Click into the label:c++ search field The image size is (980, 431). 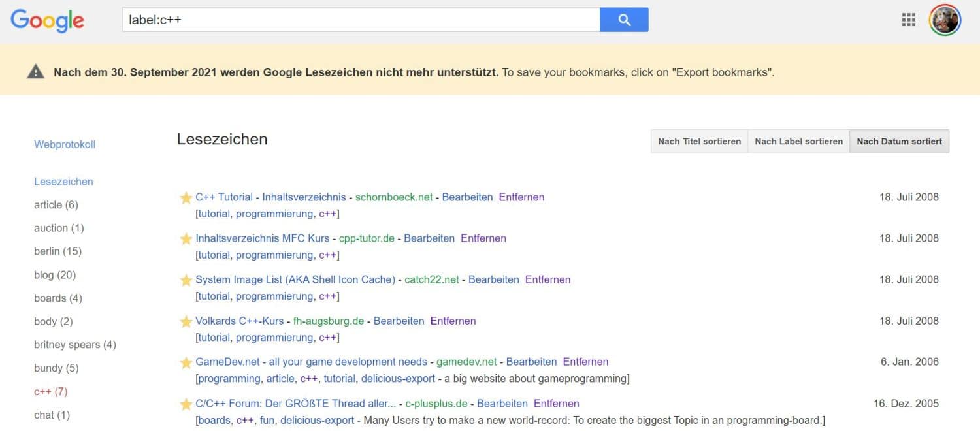[x=359, y=20]
